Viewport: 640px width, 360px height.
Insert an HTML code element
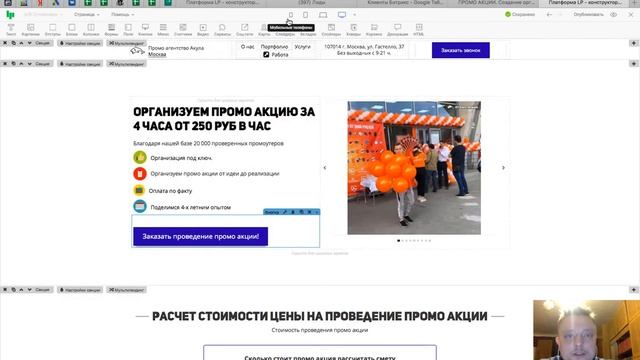tap(419, 30)
